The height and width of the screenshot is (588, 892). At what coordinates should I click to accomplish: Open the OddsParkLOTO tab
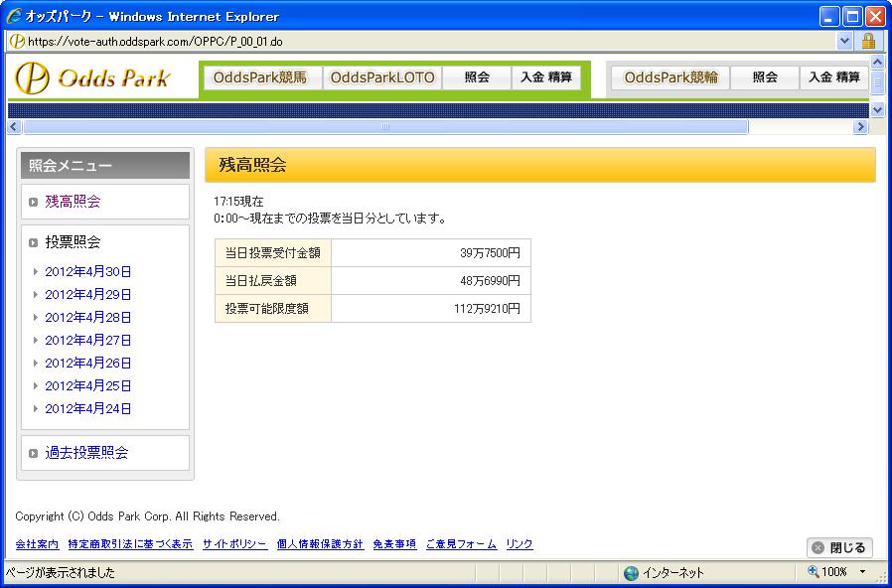click(382, 77)
